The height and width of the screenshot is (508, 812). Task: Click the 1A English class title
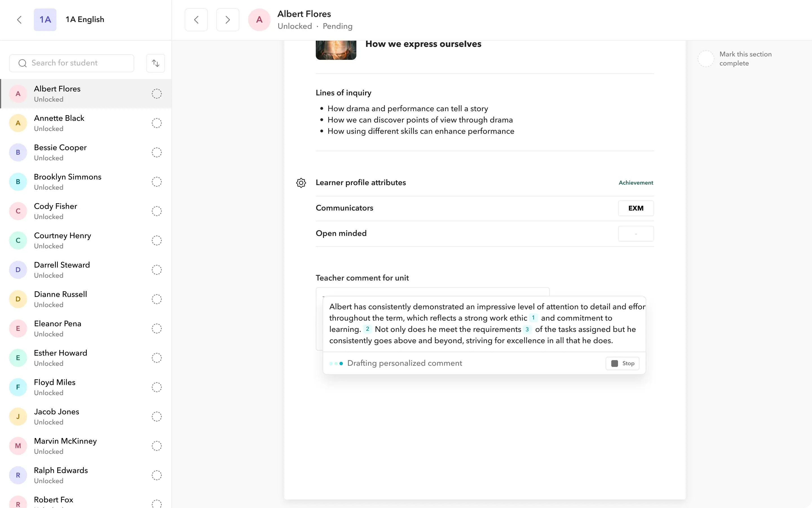[85, 19]
